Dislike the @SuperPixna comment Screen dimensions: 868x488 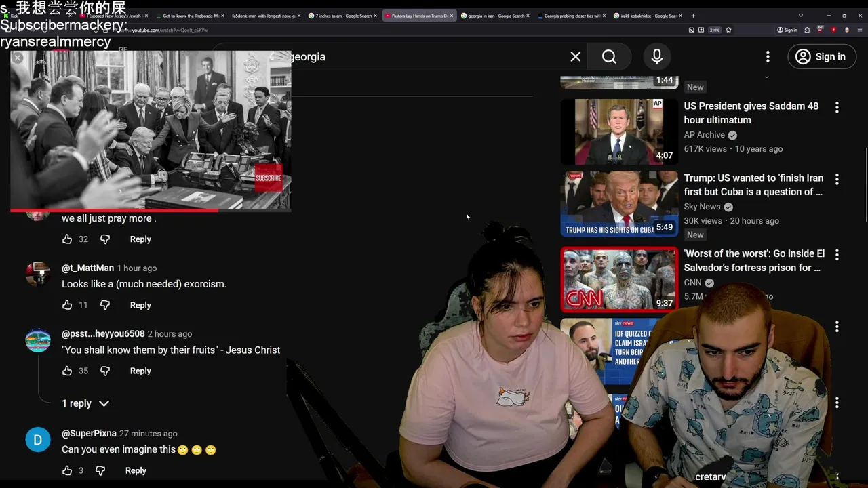pos(100,470)
